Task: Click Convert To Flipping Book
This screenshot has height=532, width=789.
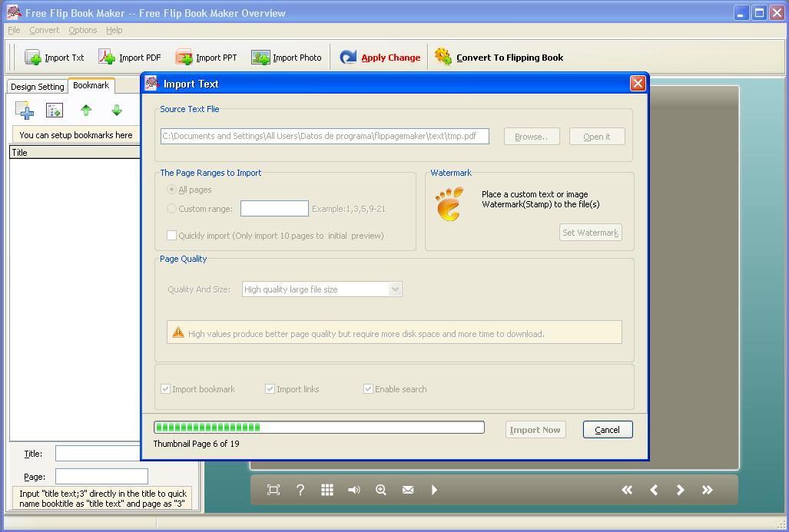Action: [499, 58]
